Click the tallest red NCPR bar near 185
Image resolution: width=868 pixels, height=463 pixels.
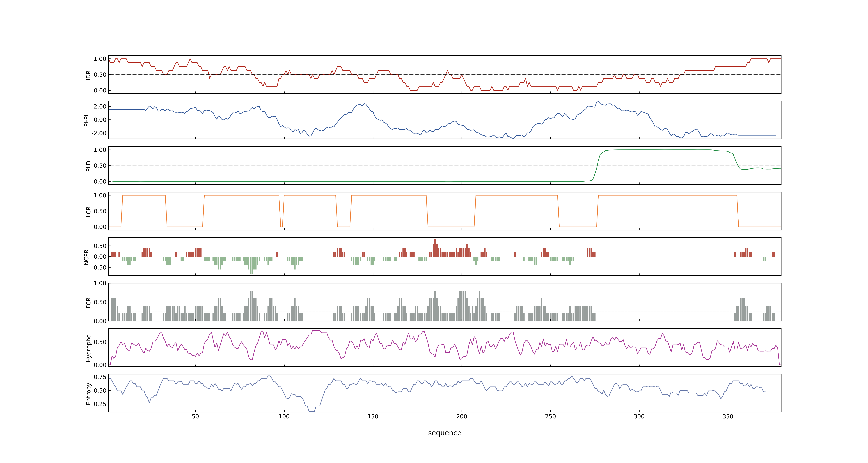(x=435, y=248)
